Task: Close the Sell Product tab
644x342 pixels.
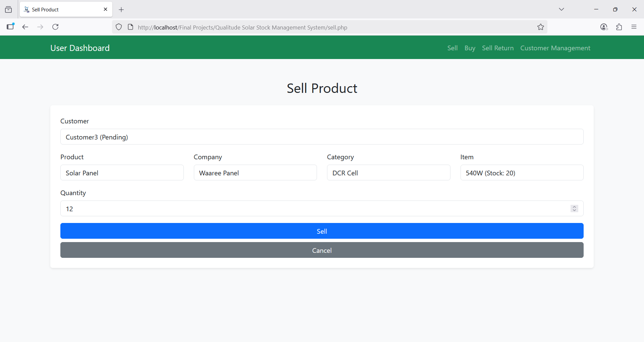Action: [105, 9]
